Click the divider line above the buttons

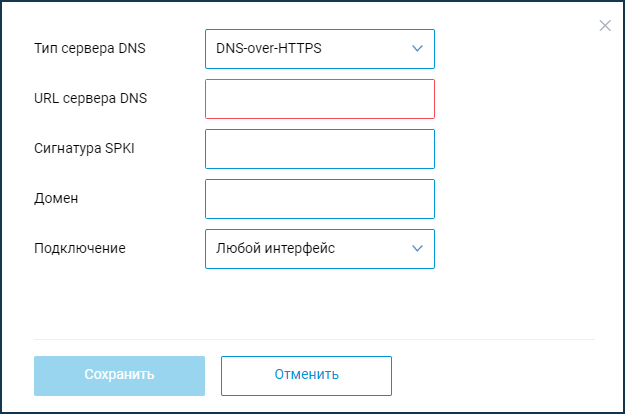pyautogui.click(x=314, y=339)
